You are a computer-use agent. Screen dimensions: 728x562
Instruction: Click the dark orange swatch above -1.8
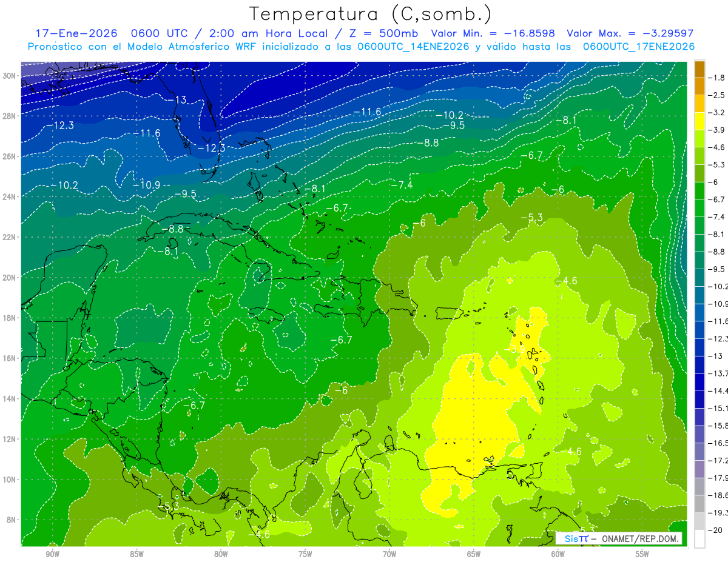[699, 69]
